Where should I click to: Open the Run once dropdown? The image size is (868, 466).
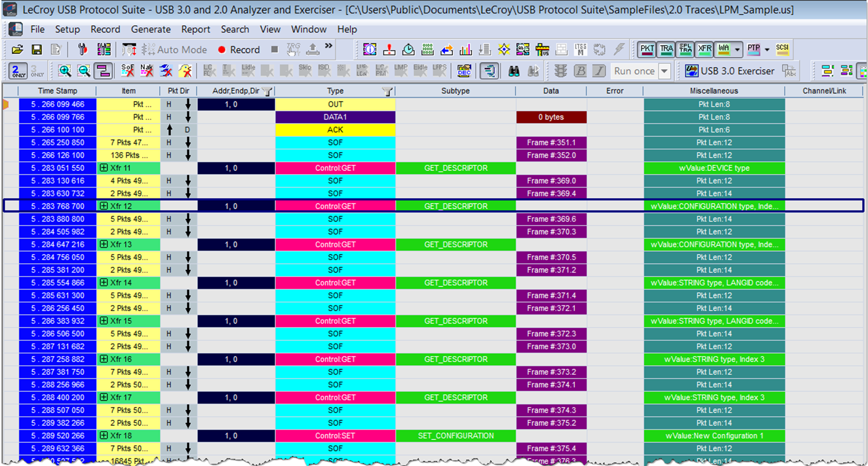[x=664, y=71]
